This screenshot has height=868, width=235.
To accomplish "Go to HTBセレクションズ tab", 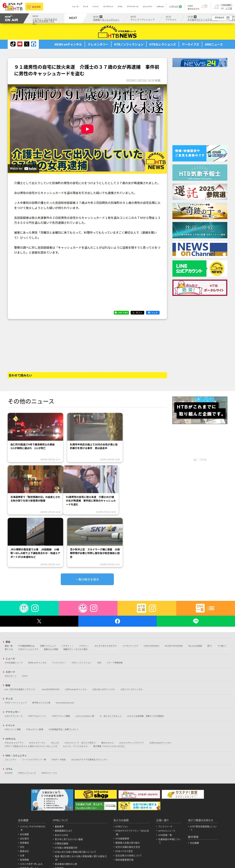I will (x=163, y=44).
